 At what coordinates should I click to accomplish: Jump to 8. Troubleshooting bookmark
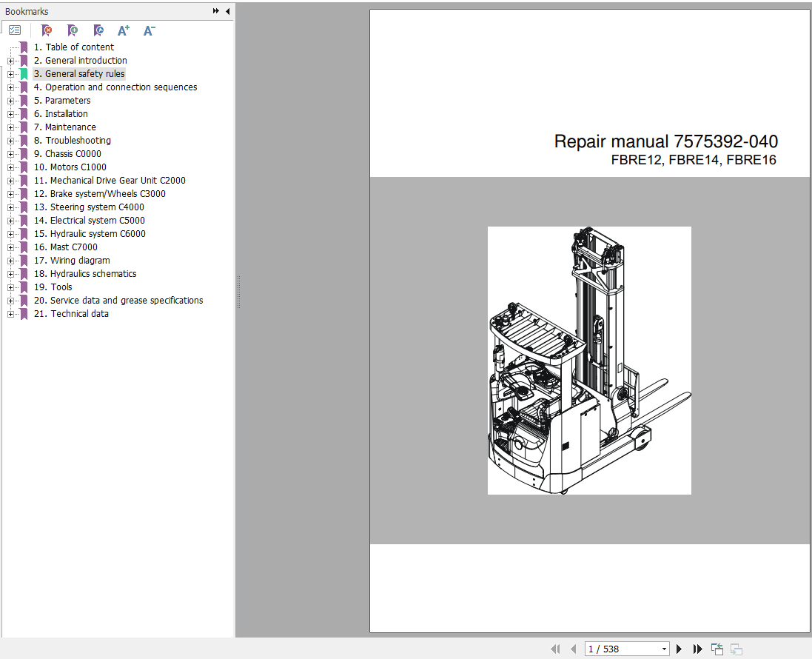[73, 141]
